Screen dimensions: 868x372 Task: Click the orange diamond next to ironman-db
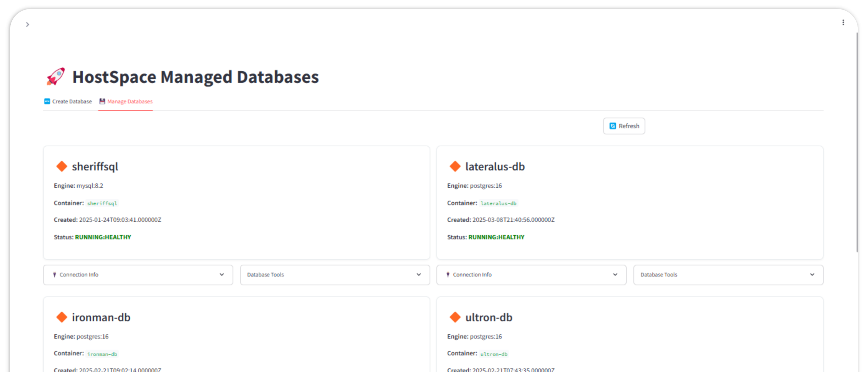click(x=62, y=317)
